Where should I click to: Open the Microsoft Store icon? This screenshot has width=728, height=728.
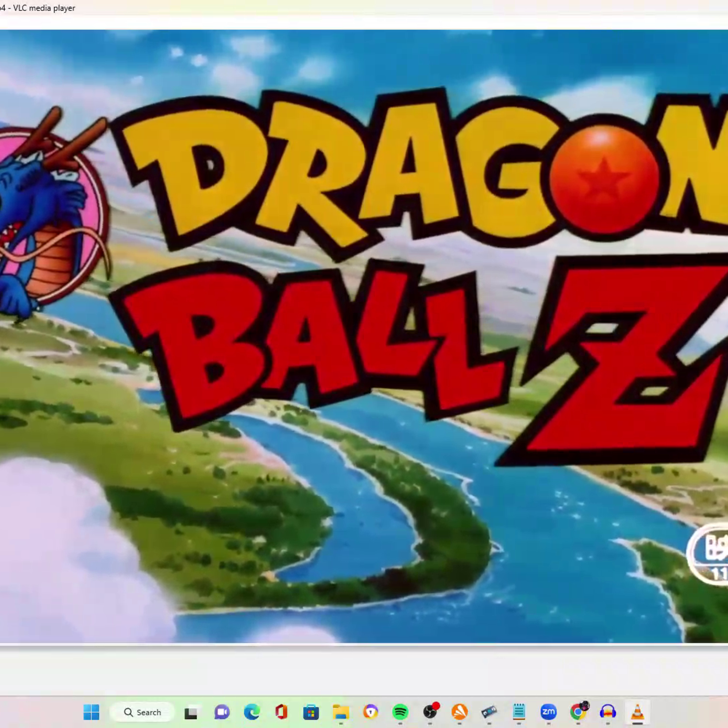pyautogui.click(x=311, y=712)
